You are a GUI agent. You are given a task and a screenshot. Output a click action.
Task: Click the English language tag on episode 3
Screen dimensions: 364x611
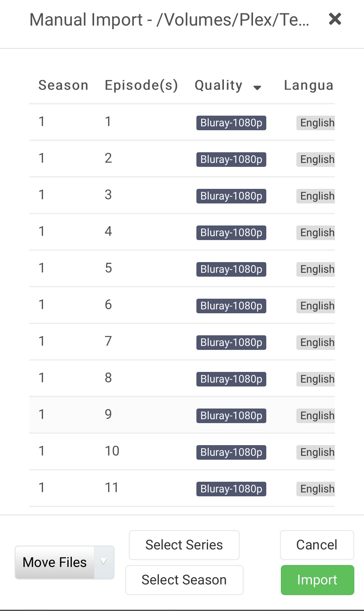click(315, 196)
